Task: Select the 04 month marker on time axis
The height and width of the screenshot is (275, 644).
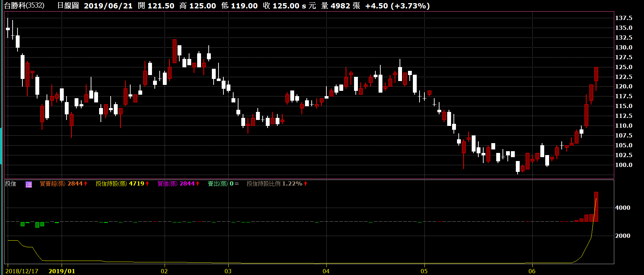Action: (x=326, y=271)
